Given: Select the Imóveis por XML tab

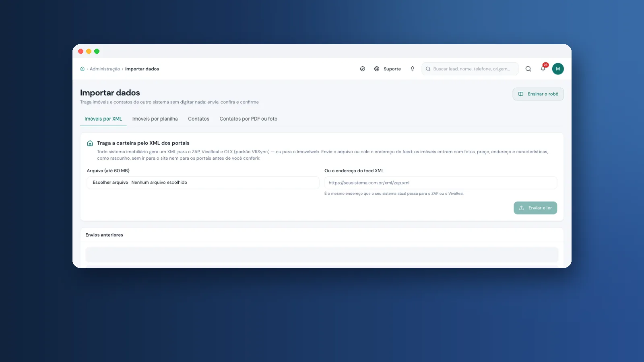Looking at the screenshot, I should pos(103,119).
